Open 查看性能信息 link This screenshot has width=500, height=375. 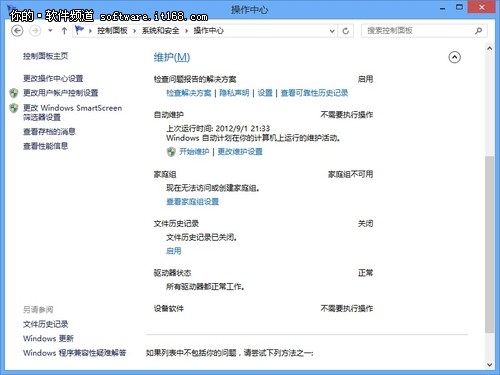45,146
